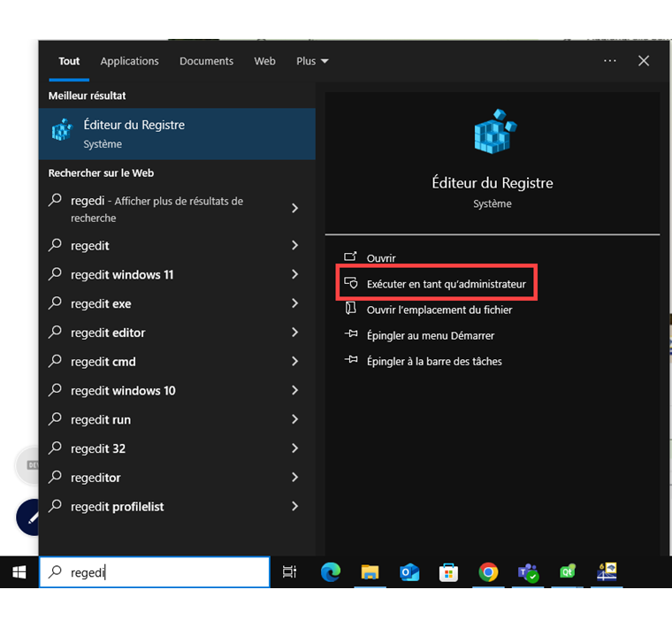Click the shield icon for run as administrator
The image size is (672, 628).
point(351,282)
